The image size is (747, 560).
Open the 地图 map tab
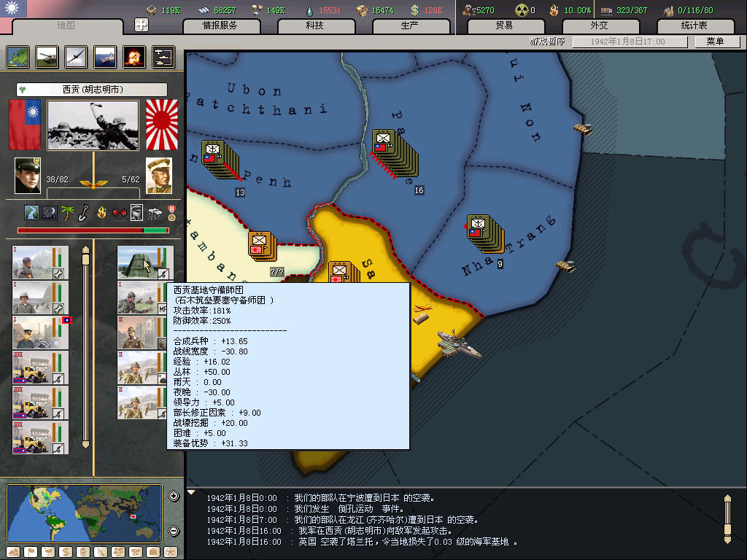(66, 26)
